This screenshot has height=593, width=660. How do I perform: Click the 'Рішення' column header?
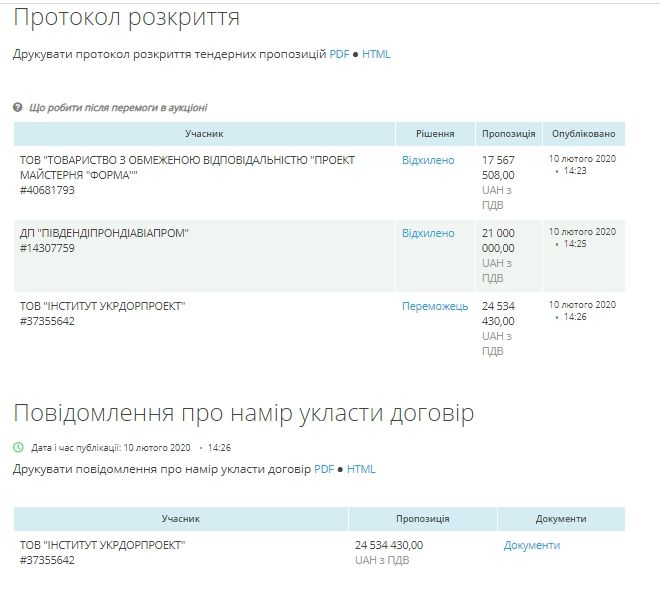(435, 134)
